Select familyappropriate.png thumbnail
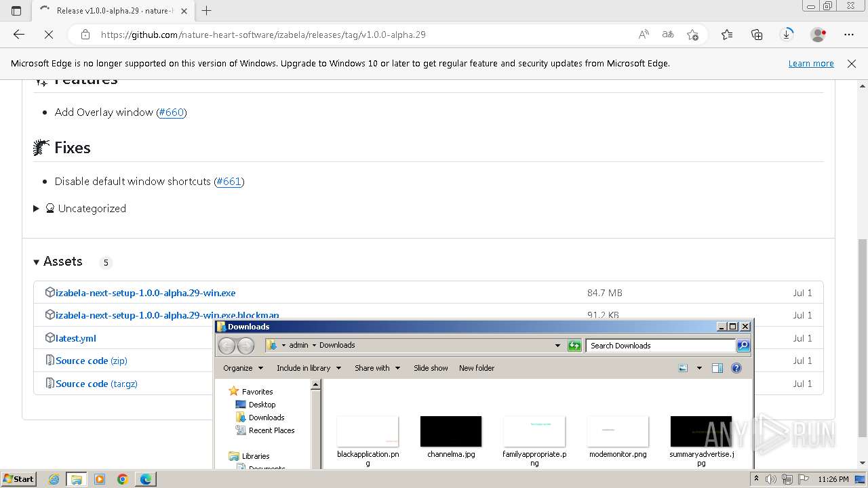This screenshot has width=868, height=488. [534, 432]
